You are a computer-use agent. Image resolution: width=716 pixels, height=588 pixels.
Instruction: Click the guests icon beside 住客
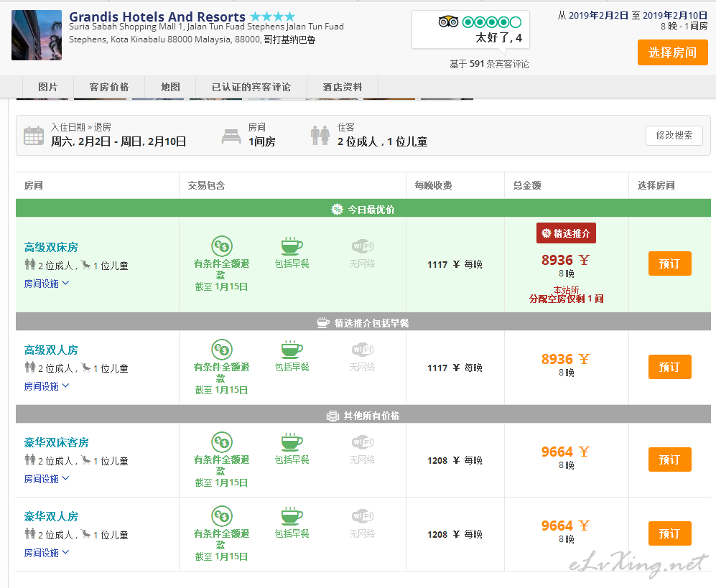click(320, 136)
